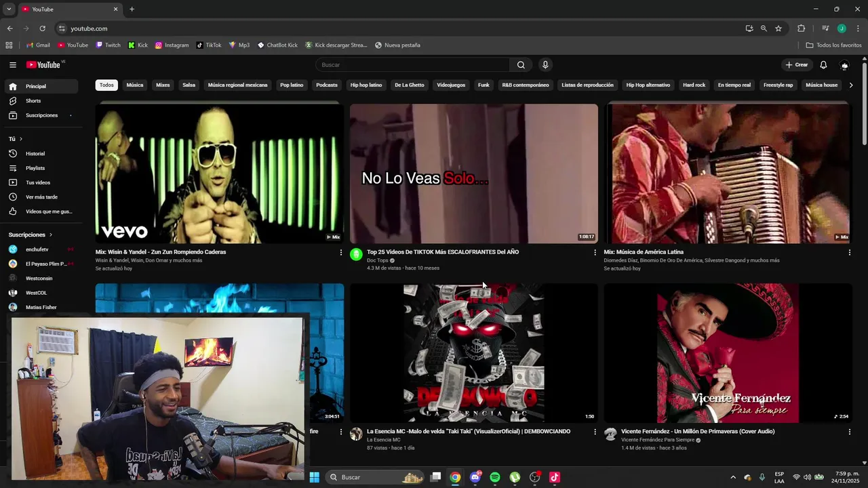Open Chrome tab search dropdown arrow
This screenshot has width=868, height=488.
click(9, 9)
